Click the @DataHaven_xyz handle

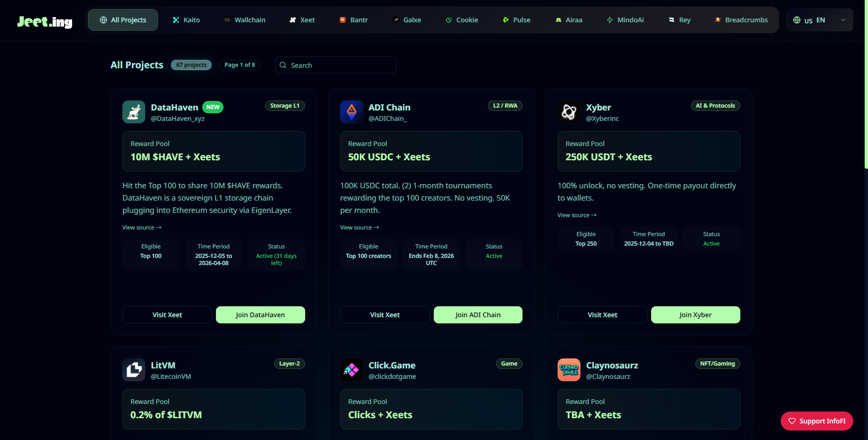177,119
